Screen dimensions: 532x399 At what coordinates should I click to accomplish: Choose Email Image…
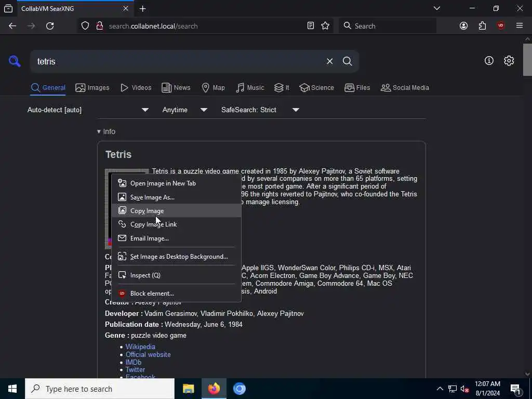tap(176, 238)
